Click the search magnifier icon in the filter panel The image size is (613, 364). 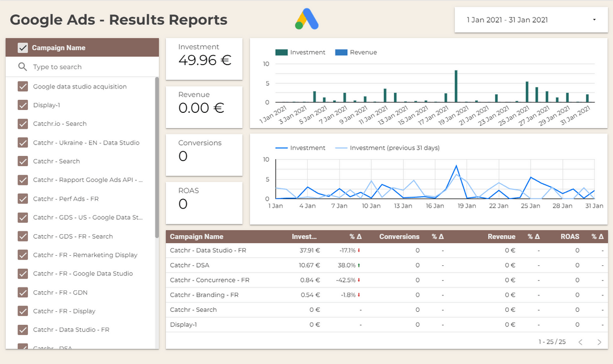[x=22, y=66]
